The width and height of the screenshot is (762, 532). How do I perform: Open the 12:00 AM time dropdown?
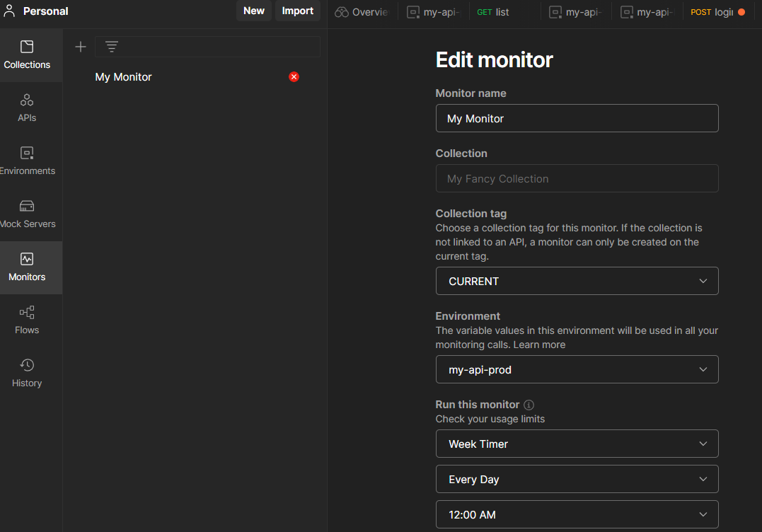tap(577, 514)
